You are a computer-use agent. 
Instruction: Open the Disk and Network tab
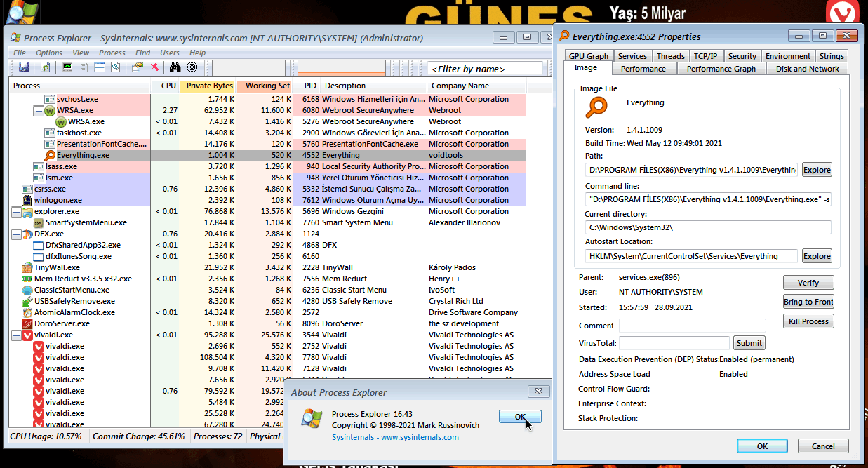pos(808,69)
